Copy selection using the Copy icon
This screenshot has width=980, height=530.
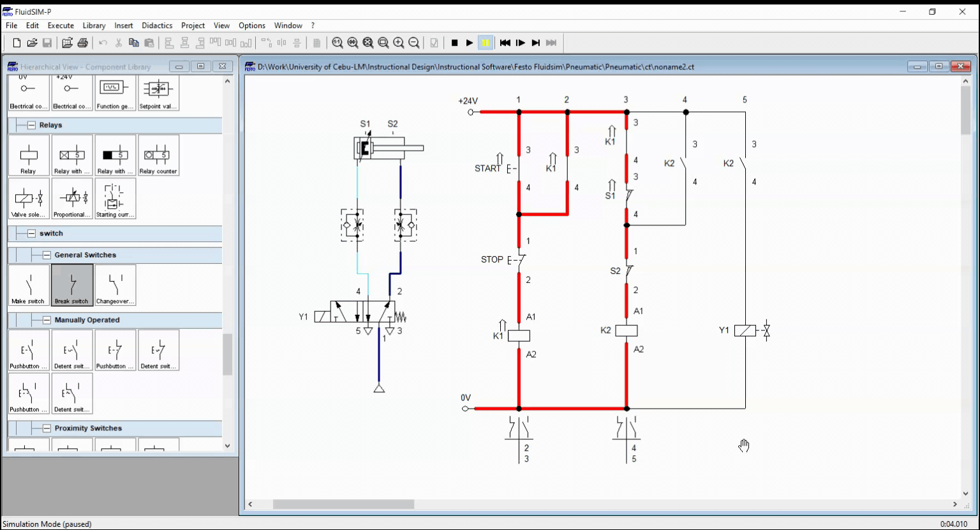pyautogui.click(x=134, y=43)
